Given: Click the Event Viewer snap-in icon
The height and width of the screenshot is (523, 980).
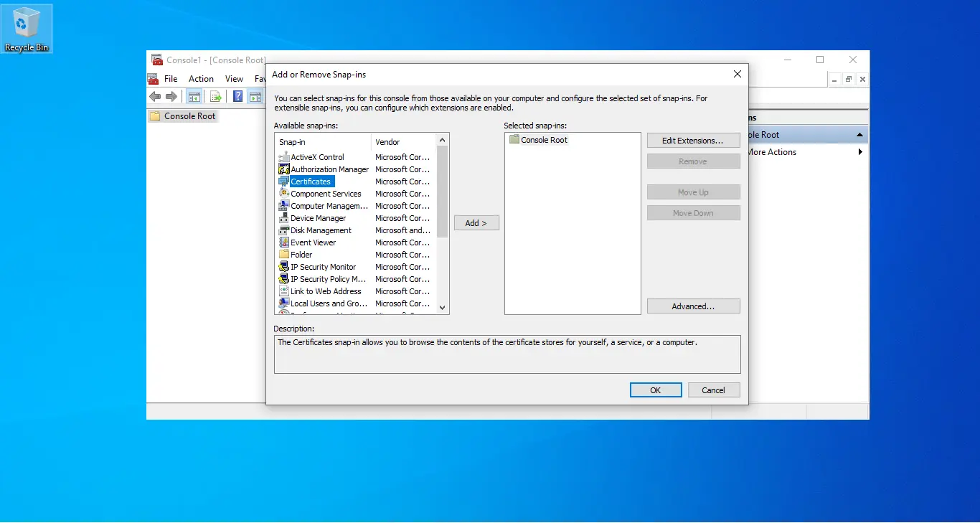Looking at the screenshot, I should pos(284,242).
